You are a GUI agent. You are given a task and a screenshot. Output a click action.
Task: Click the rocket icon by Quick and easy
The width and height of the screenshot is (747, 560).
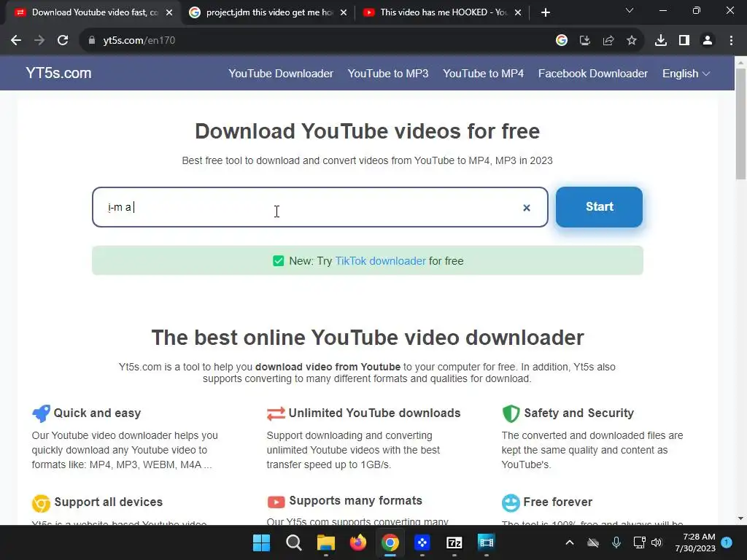click(x=41, y=413)
